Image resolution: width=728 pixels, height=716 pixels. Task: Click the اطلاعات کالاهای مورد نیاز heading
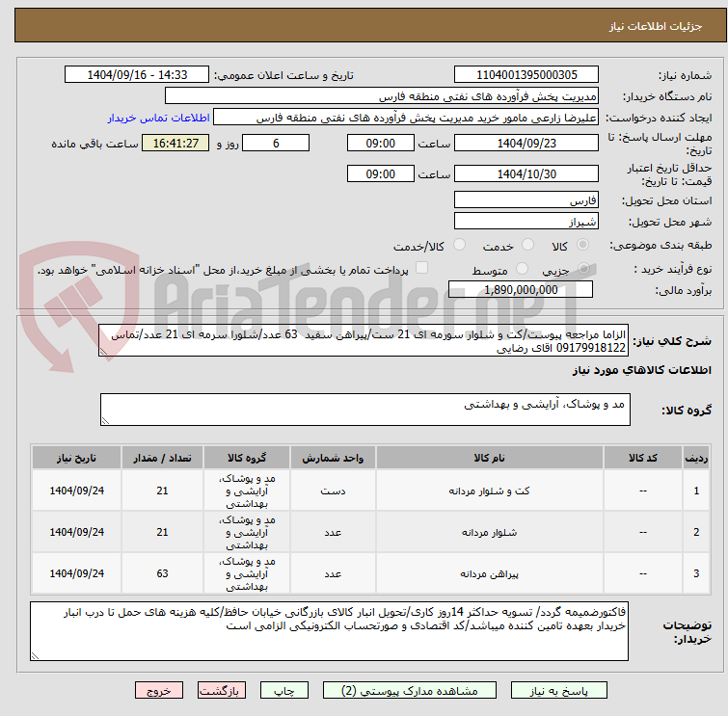point(641,370)
